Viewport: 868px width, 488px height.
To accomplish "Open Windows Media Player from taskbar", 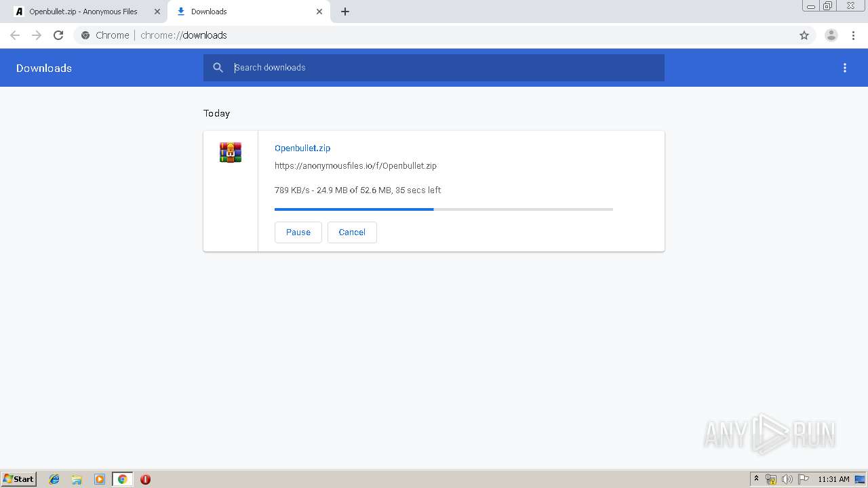I will (x=100, y=479).
